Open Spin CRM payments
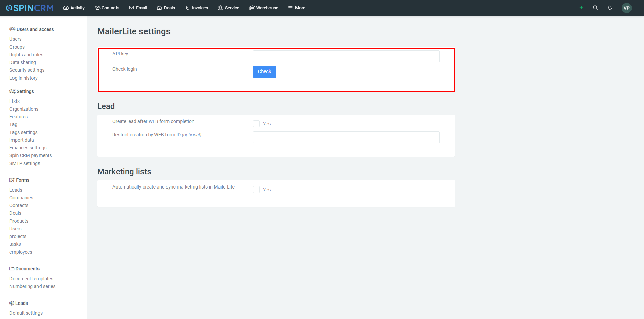The width and height of the screenshot is (644, 319). point(31,155)
